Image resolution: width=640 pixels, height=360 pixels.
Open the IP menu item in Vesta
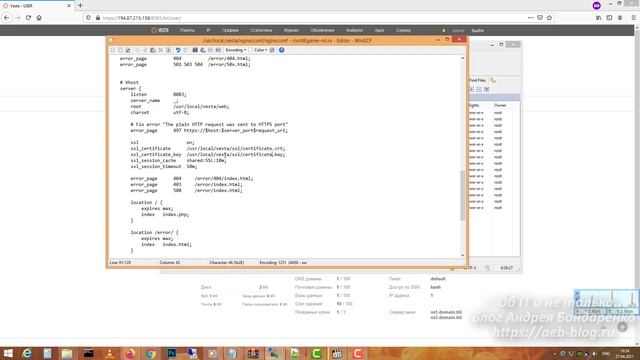pyautogui.click(x=208, y=30)
